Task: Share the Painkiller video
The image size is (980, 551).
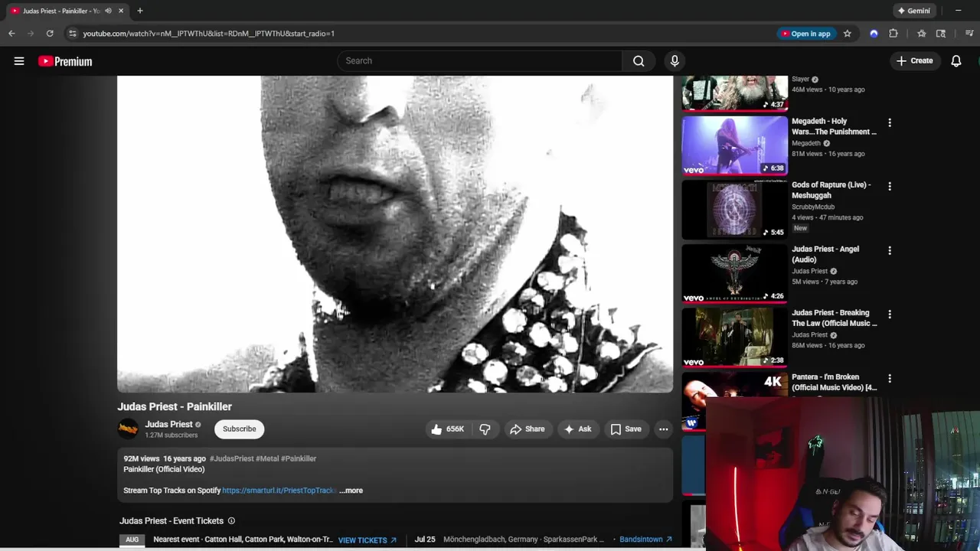Action: (x=528, y=429)
